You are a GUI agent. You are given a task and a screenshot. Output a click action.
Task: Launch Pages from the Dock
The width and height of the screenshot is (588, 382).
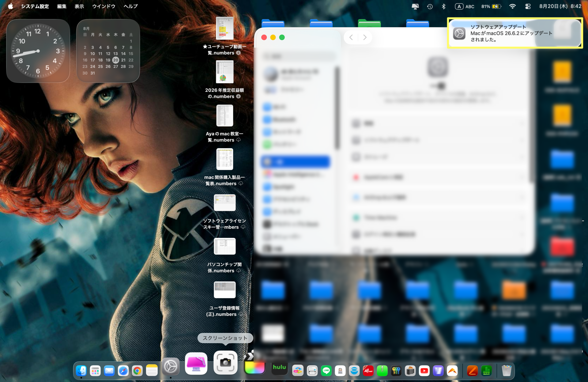pos(472,371)
